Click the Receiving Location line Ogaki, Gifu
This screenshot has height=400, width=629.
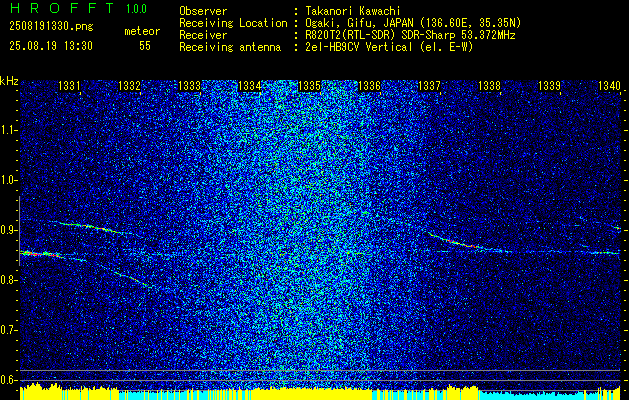pos(413,23)
